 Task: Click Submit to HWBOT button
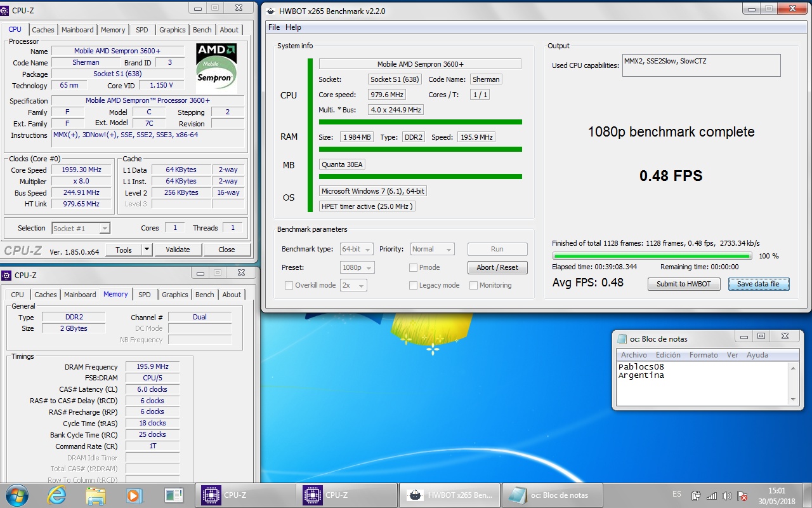click(x=684, y=284)
